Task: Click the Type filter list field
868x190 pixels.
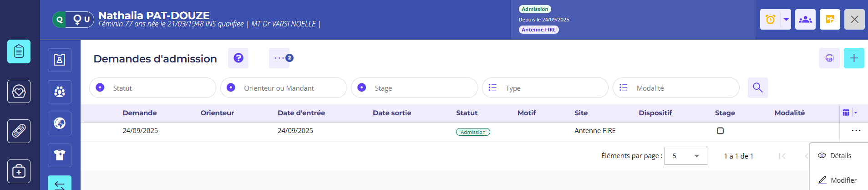Action: click(x=545, y=88)
